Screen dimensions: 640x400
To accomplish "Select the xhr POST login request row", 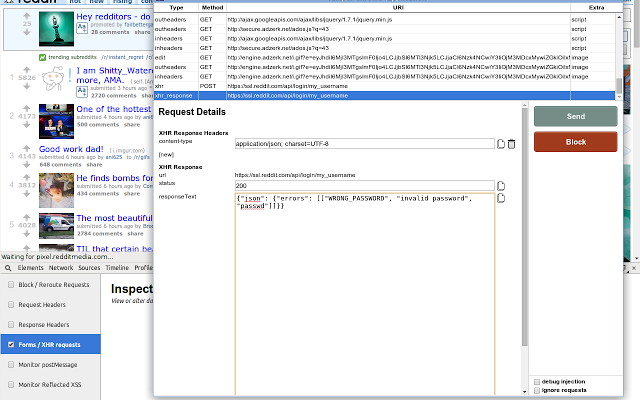I will tap(384, 86).
